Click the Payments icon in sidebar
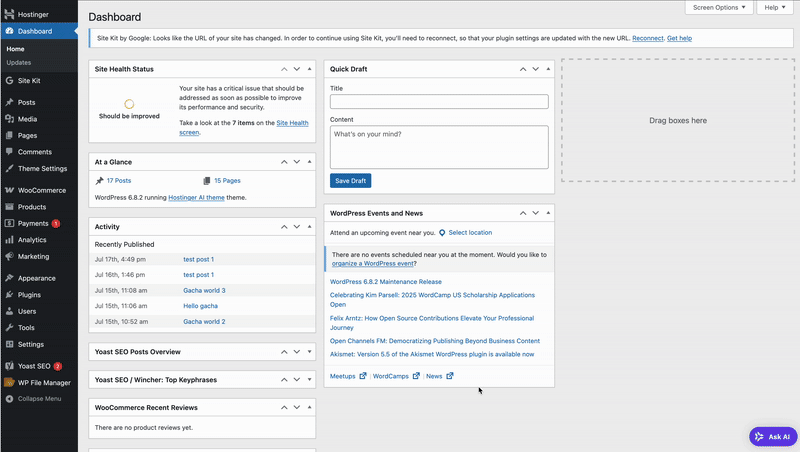The image size is (800, 452). 9,223
